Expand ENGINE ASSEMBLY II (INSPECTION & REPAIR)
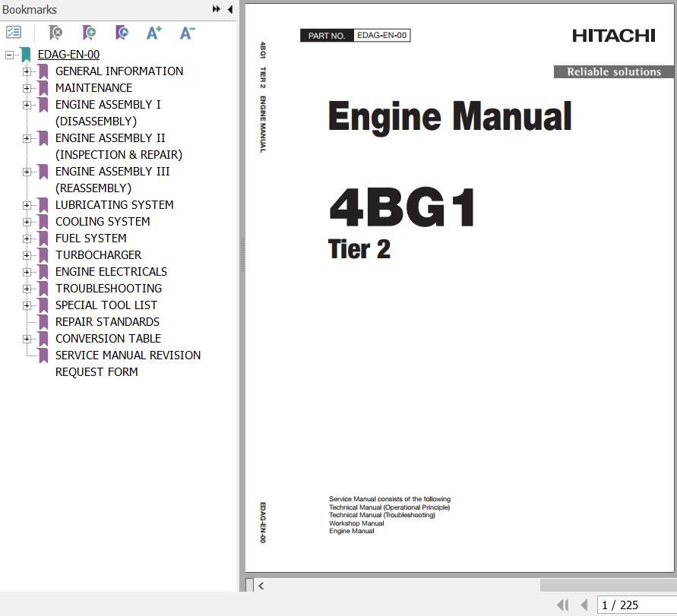 click(x=27, y=138)
